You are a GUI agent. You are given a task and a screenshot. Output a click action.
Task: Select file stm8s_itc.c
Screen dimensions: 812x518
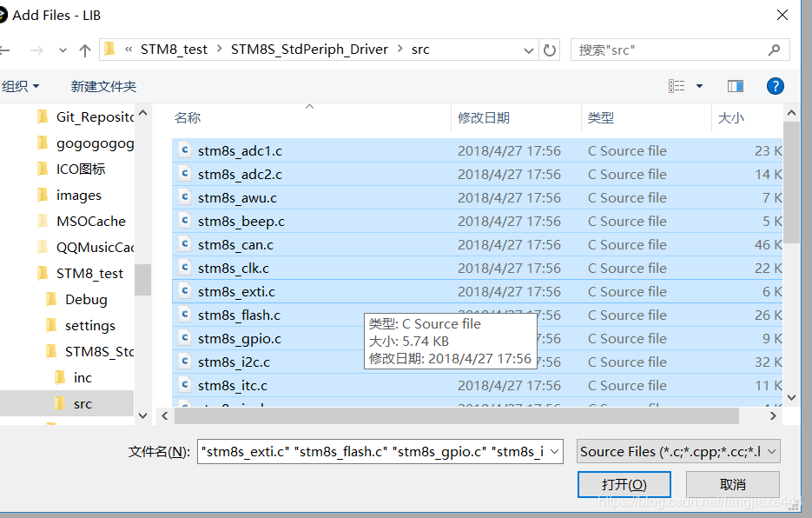477,385
